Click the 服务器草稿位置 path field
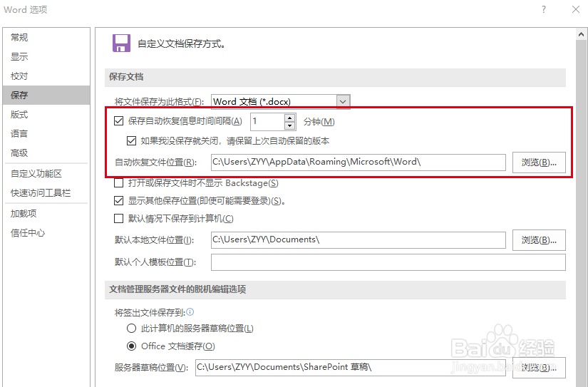588x387 pixels. (x=350, y=367)
